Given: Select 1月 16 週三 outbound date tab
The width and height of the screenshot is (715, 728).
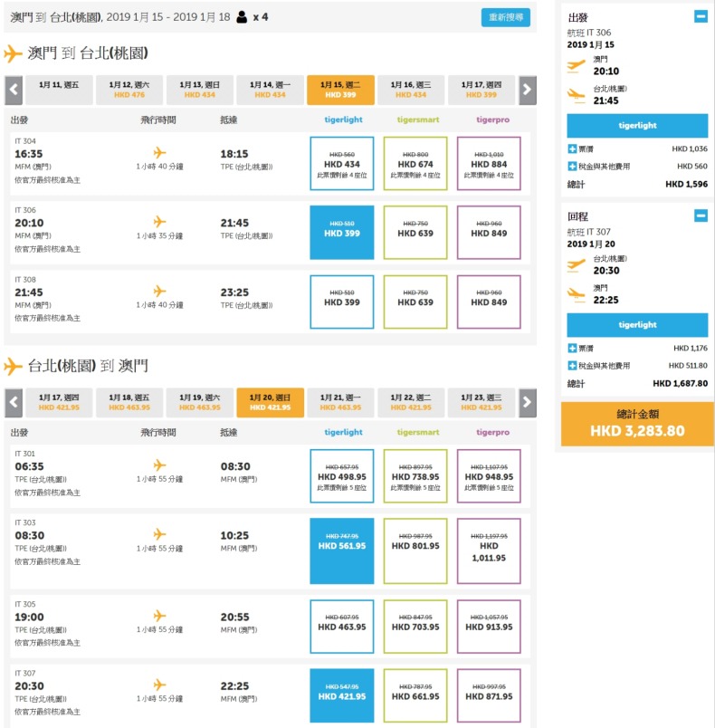Looking at the screenshot, I should point(411,90).
